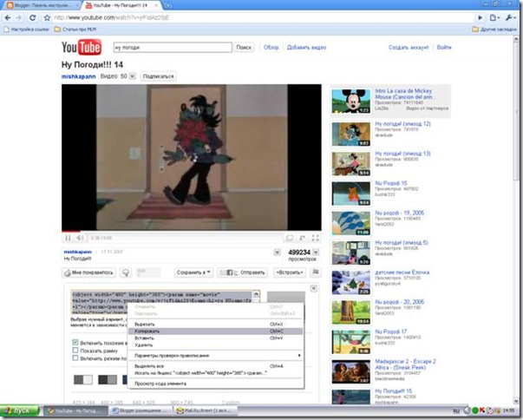This screenshot has width=523, height=420.
Task: Enable the 'Включить режим' checkbox
Action: click(x=75, y=358)
